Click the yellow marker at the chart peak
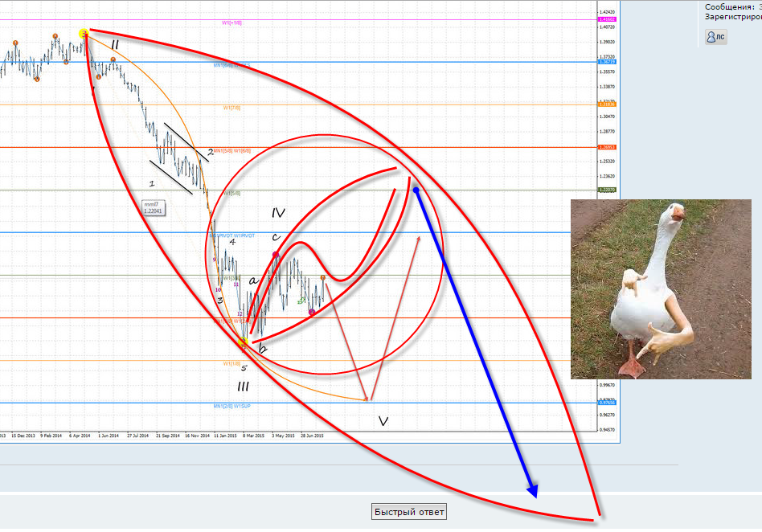The height and width of the screenshot is (532, 762). click(x=84, y=34)
